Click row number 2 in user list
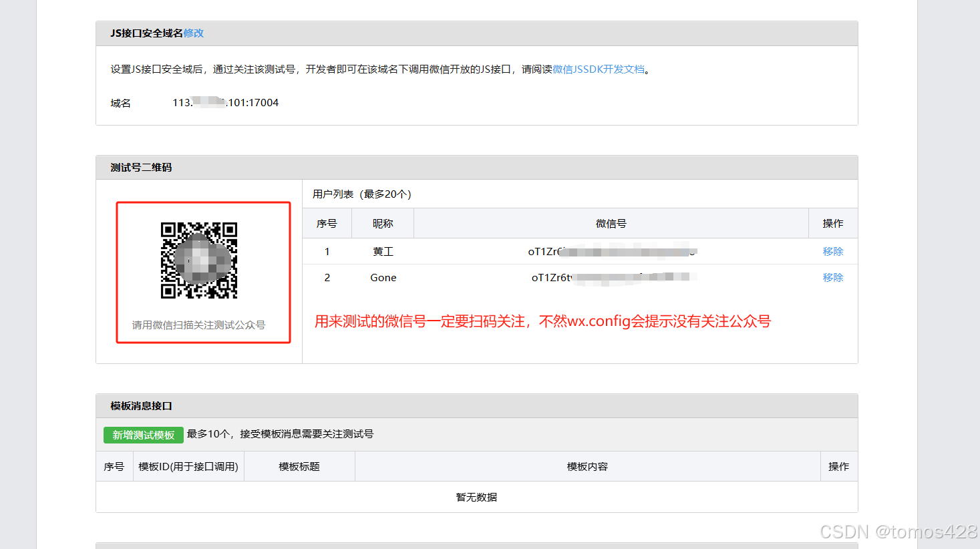The height and width of the screenshot is (549, 980). pos(327,278)
